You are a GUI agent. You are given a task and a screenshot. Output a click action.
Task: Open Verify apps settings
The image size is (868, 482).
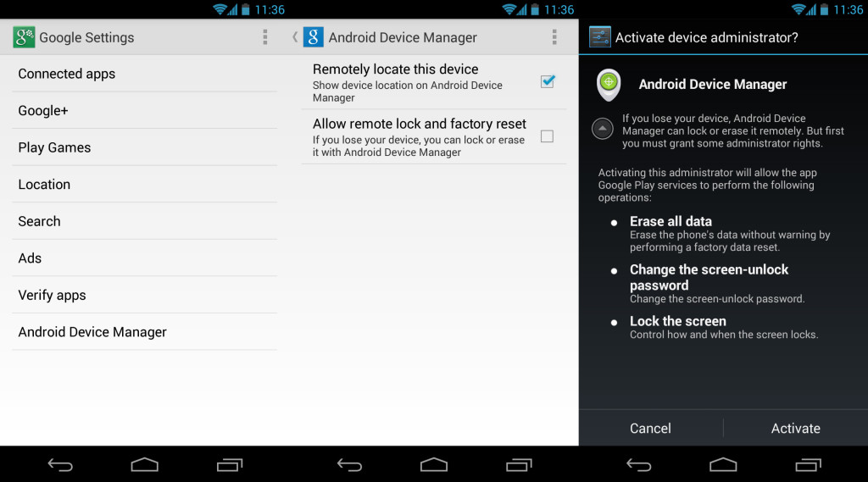(x=144, y=295)
